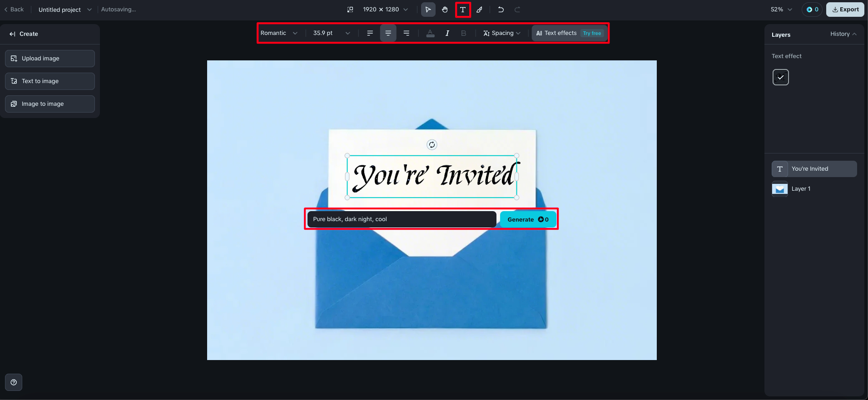
Task: Click the Try free badge
Action: (x=592, y=33)
